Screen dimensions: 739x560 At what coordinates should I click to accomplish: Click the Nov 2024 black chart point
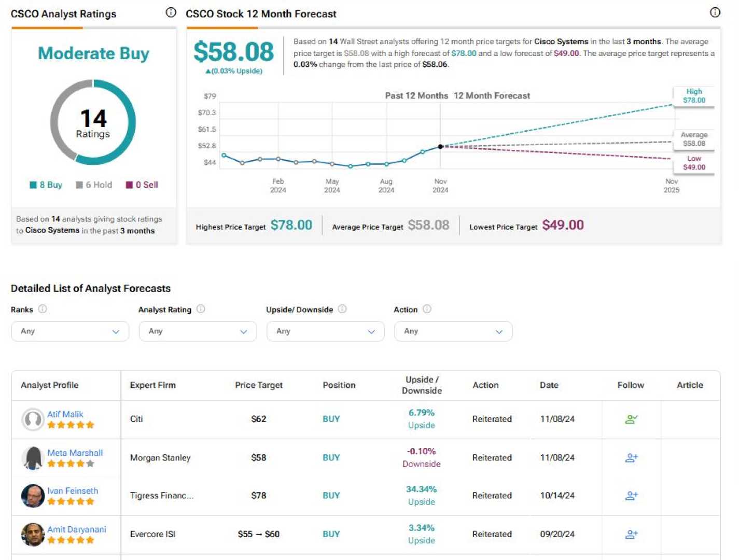[x=440, y=147]
